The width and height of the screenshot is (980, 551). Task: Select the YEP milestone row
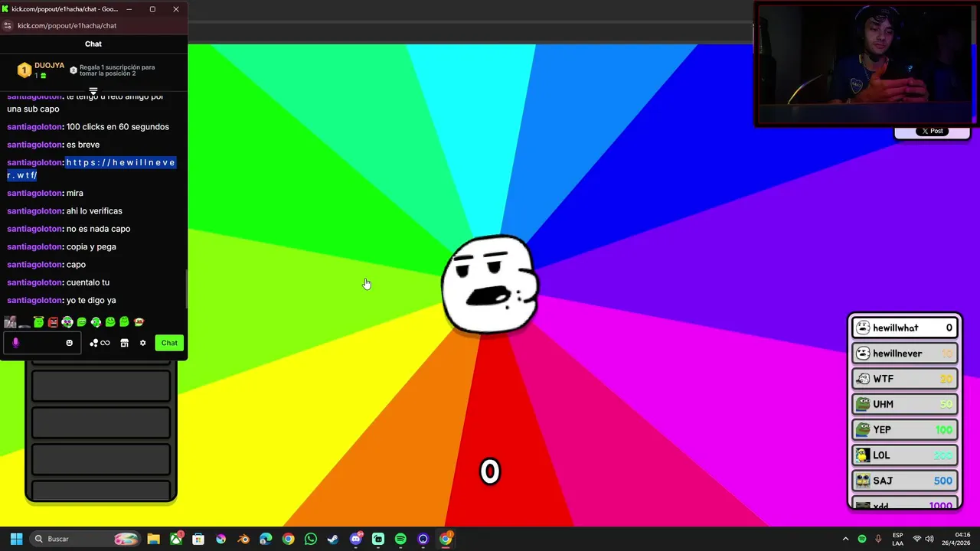coord(905,430)
